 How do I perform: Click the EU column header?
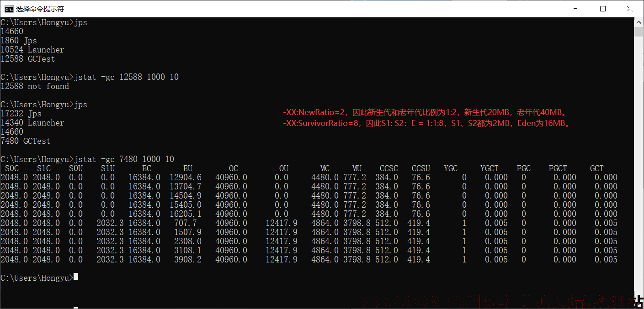click(187, 168)
